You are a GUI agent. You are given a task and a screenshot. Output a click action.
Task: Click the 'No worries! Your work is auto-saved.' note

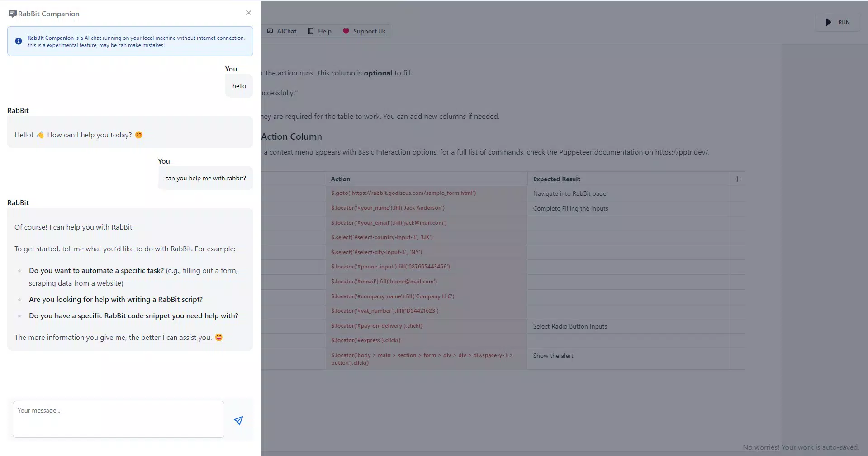(801, 447)
